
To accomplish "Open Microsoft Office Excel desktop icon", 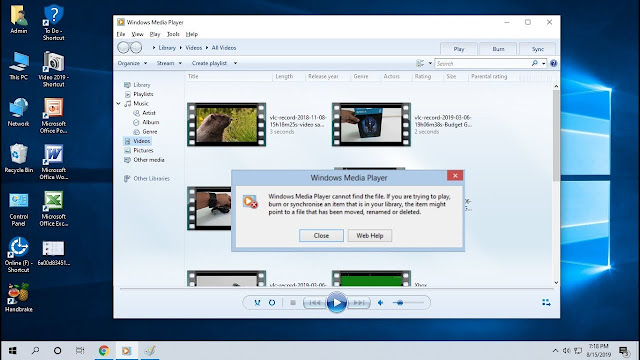I will point(53,208).
